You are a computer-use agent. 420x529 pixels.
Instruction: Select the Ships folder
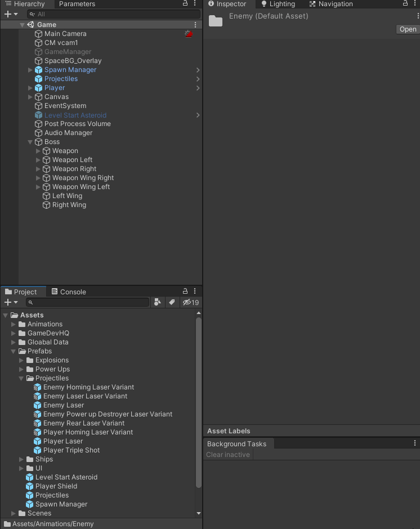[x=44, y=459]
